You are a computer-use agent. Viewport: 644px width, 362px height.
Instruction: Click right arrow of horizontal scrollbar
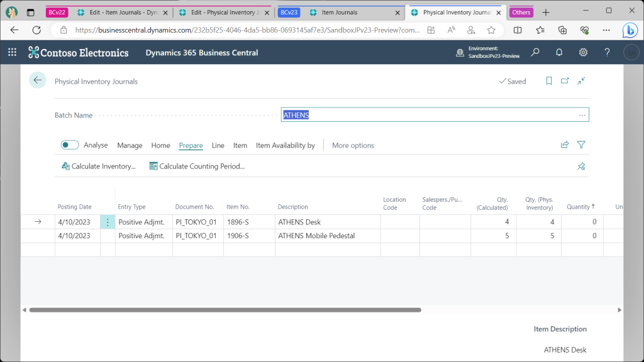[619, 310]
